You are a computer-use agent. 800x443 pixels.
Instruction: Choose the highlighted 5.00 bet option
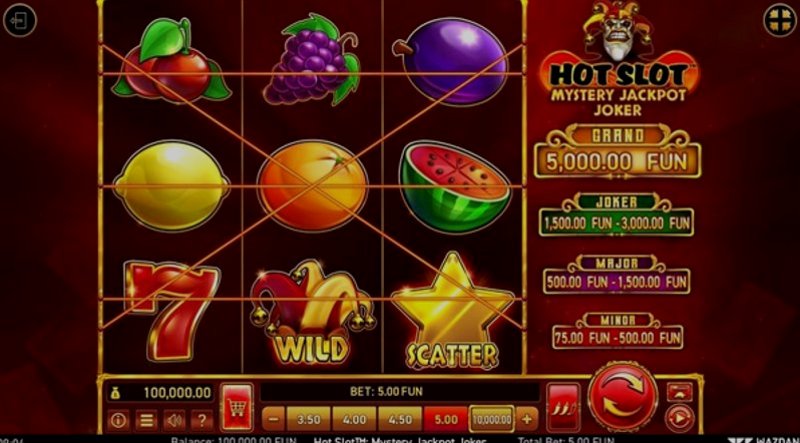pos(446,419)
